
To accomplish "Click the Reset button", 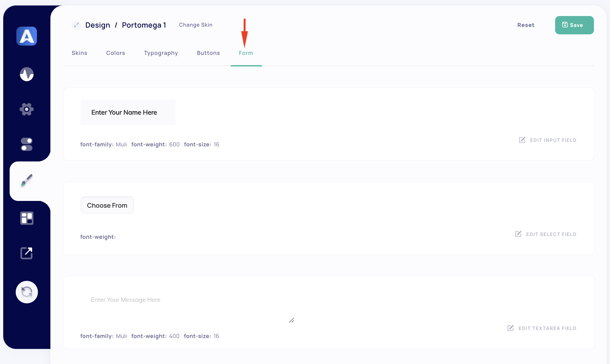I will click(x=526, y=25).
